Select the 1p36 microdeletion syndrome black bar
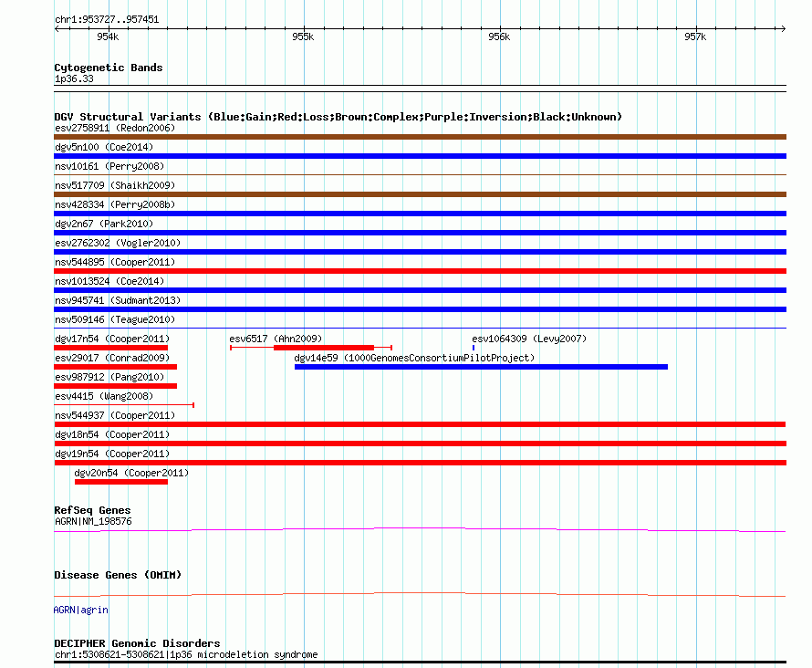 [420, 662]
